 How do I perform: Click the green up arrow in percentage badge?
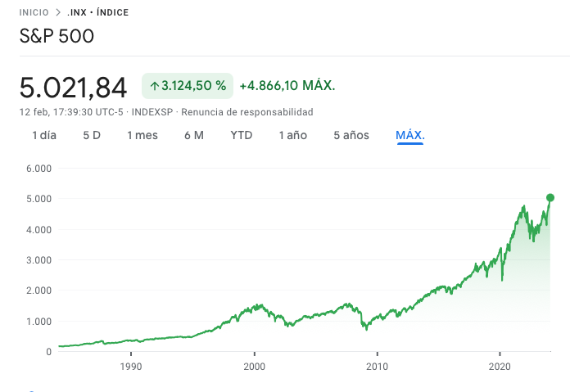155,86
